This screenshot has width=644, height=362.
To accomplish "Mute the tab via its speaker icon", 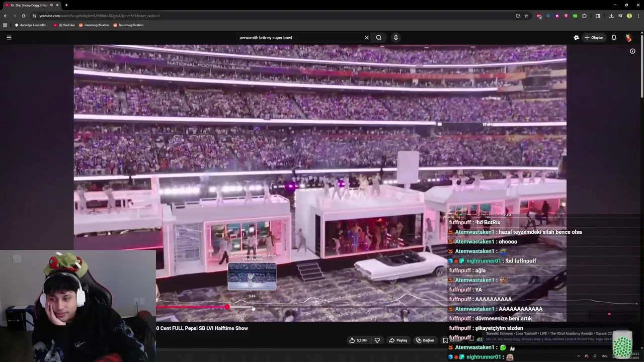I will [x=51, y=5].
